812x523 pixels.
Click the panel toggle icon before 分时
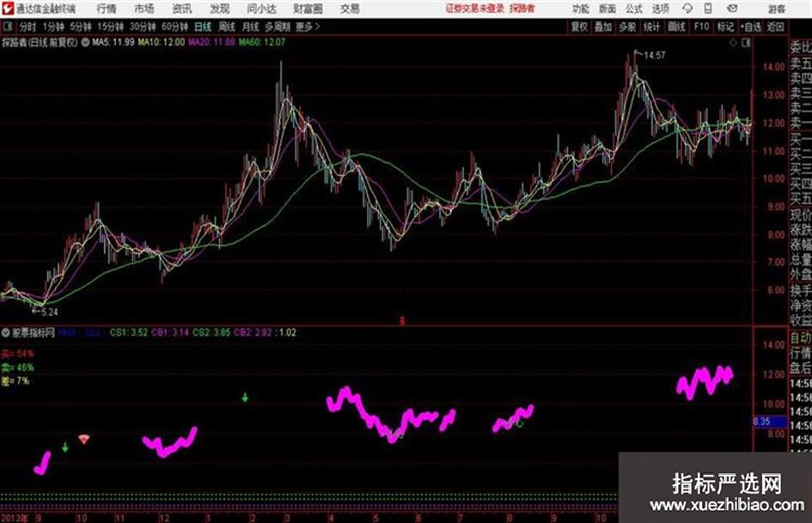click(x=8, y=27)
